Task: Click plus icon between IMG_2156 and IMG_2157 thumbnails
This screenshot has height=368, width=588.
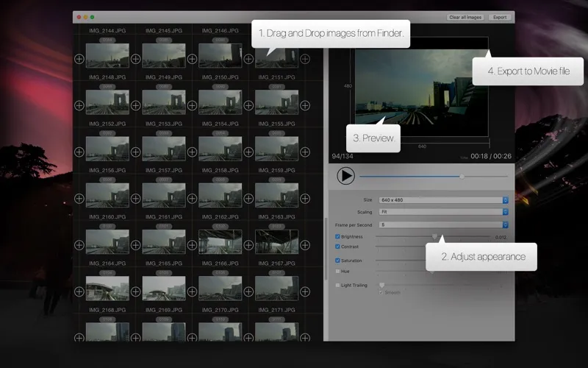Action: click(136, 199)
